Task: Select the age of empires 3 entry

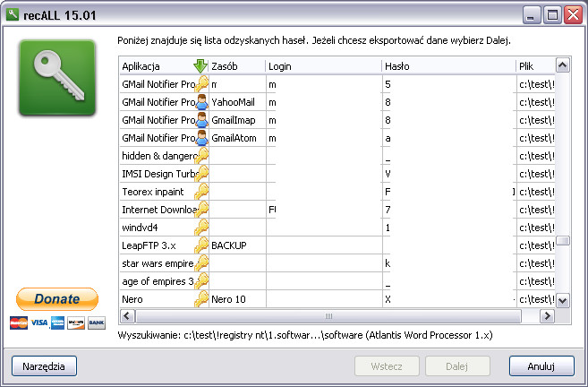Action: (x=158, y=281)
